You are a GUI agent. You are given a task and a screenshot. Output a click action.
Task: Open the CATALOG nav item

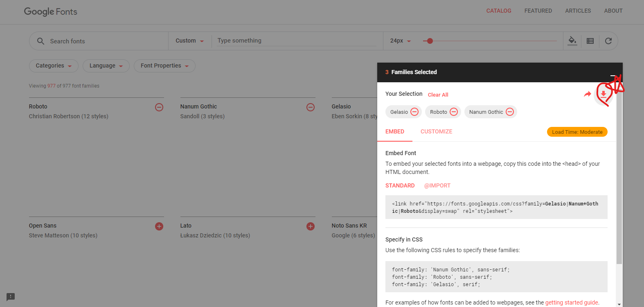coord(499,11)
